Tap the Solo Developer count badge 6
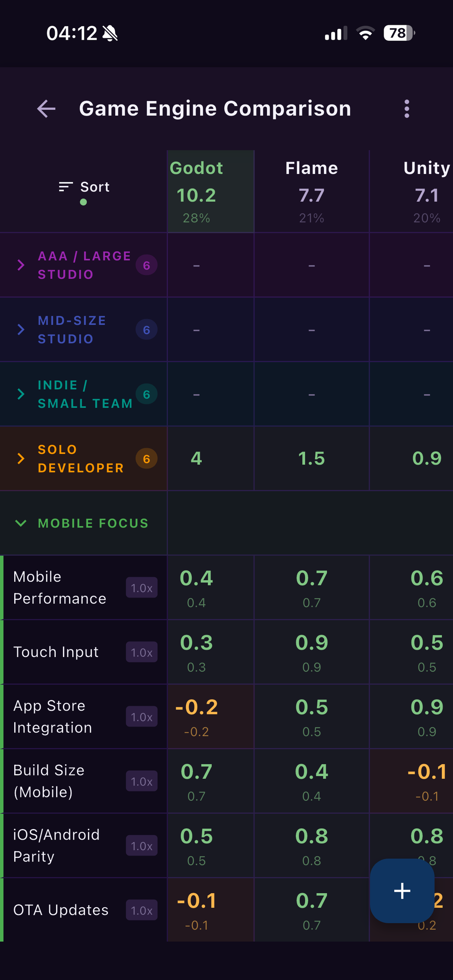The height and width of the screenshot is (980, 453). point(147,459)
